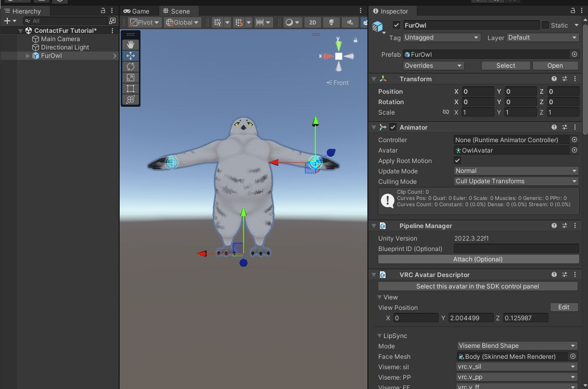
Task: Open the Tag dropdown showing Untagged
Action: pyautogui.click(x=442, y=37)
